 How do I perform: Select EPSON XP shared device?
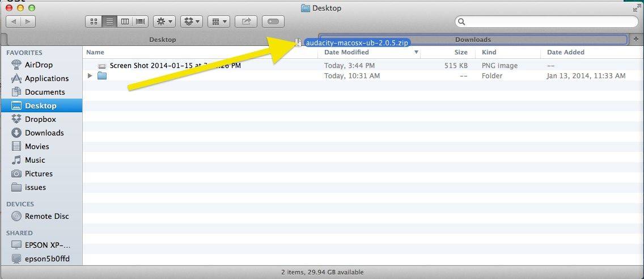[x=48, y=246]
